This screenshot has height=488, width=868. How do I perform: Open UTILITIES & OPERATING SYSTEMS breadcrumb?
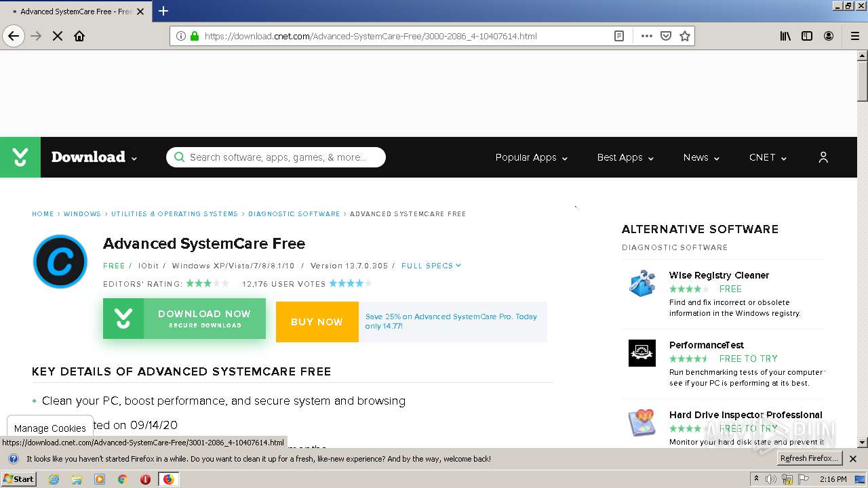[174, 213]
